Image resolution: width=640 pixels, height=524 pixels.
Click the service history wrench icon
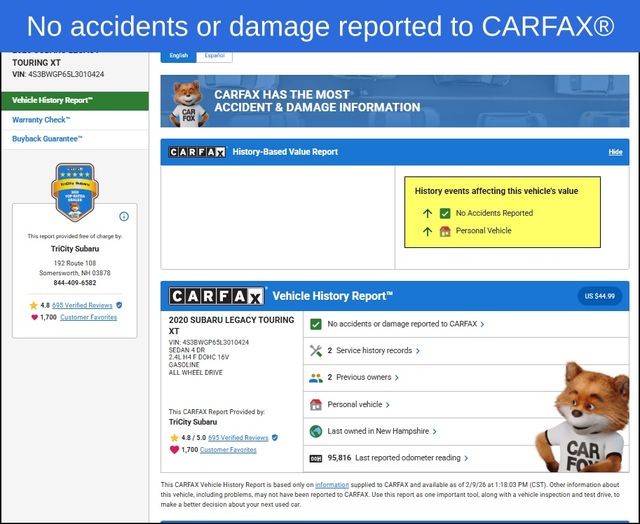click(x=316, y=351)
